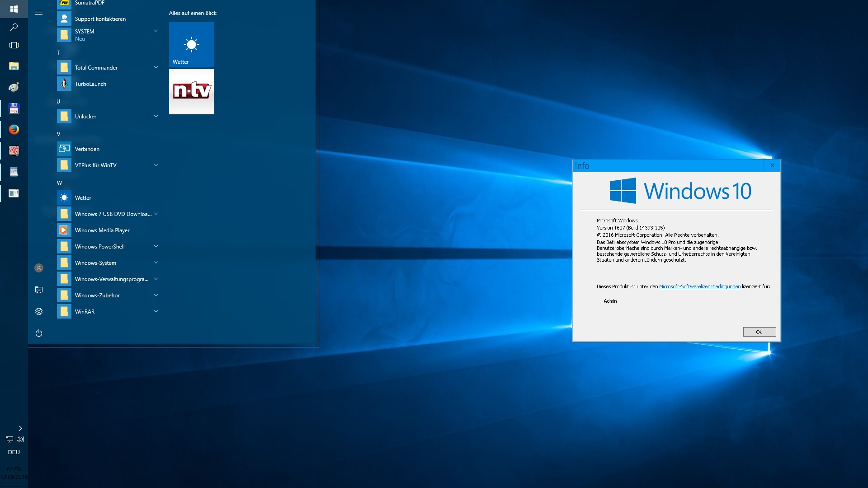This screenshot has width=868, height=488.
Task: Expand the WinRAR folder chevron
Action: click(x=156, y=312)
